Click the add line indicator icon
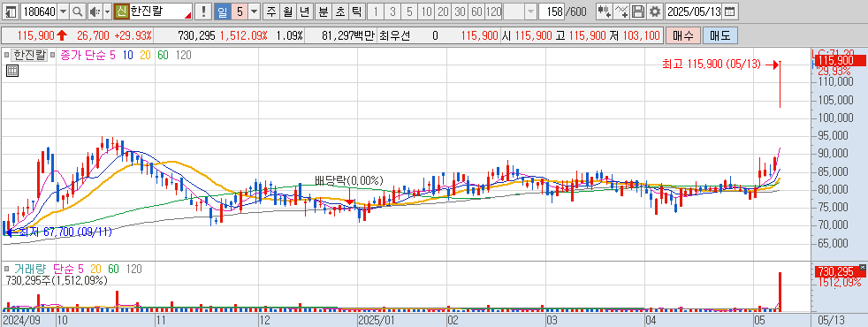868x327 pixels. pyautogui.click(x=621, y=11)
